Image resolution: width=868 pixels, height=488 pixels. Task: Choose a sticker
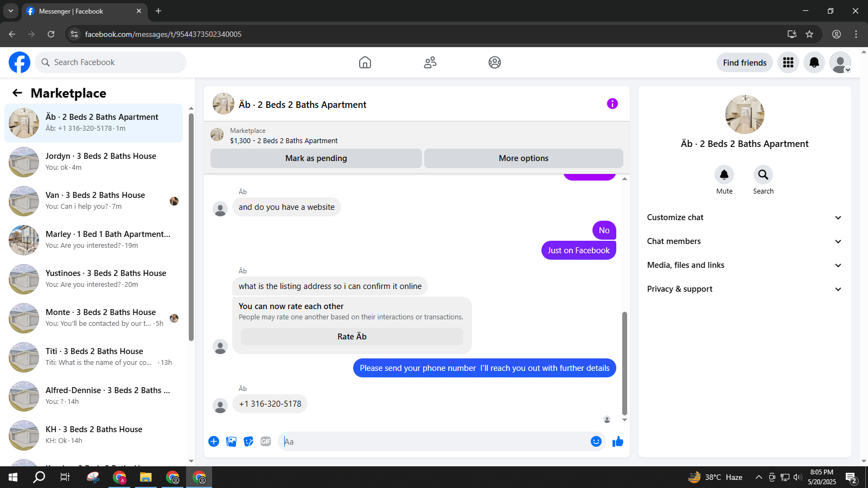coord(248,441)
